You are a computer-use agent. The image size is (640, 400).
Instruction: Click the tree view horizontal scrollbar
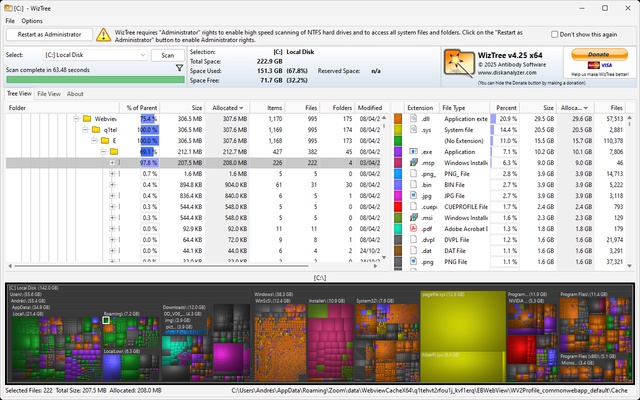tap(161, 266)
